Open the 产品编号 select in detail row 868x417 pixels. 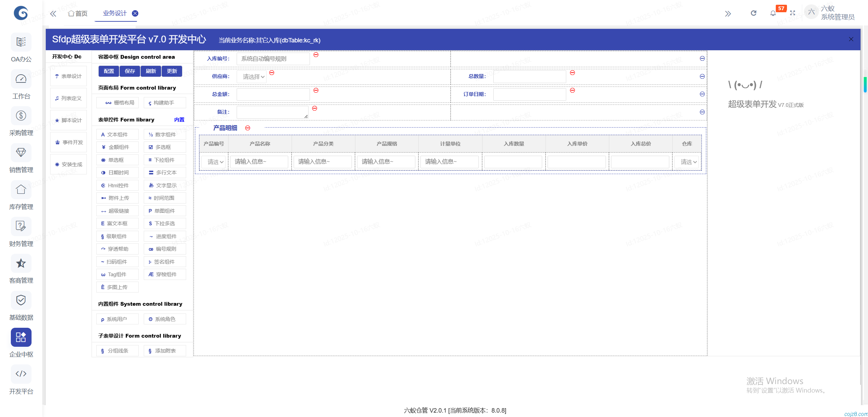[x=214, y=162]
